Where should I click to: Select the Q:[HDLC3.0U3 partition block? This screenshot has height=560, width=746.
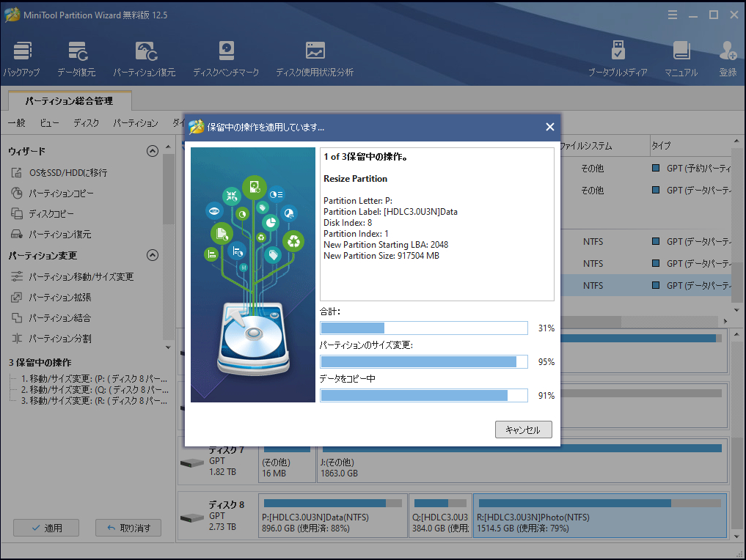(440, 515)
